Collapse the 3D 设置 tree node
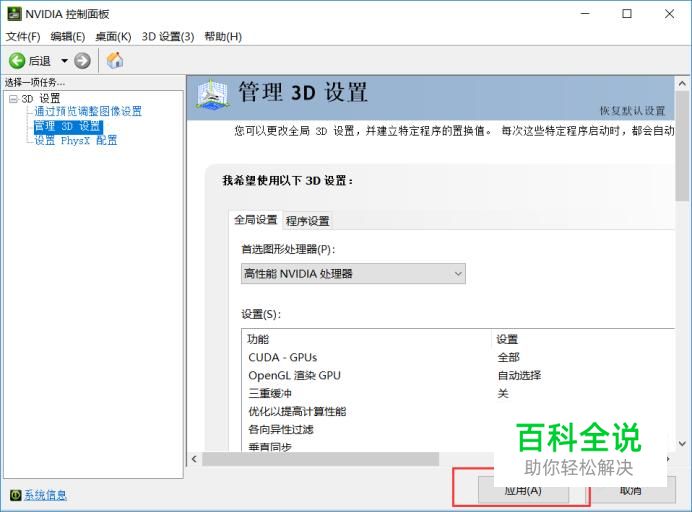This screenshot has width=692, height=512. click(x=13, y=98)
